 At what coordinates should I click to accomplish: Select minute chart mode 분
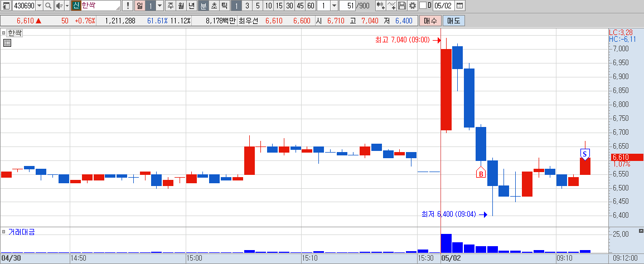point(204,6)
